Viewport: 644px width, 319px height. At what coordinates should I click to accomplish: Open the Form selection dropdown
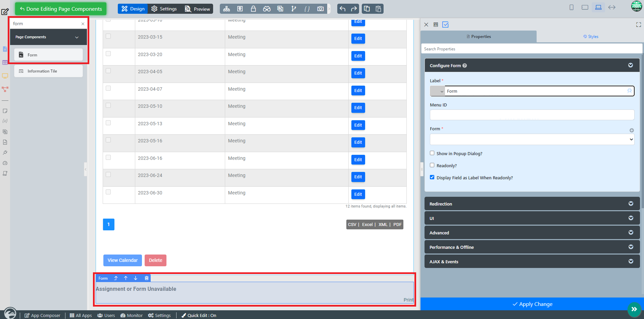coord(532,139)
